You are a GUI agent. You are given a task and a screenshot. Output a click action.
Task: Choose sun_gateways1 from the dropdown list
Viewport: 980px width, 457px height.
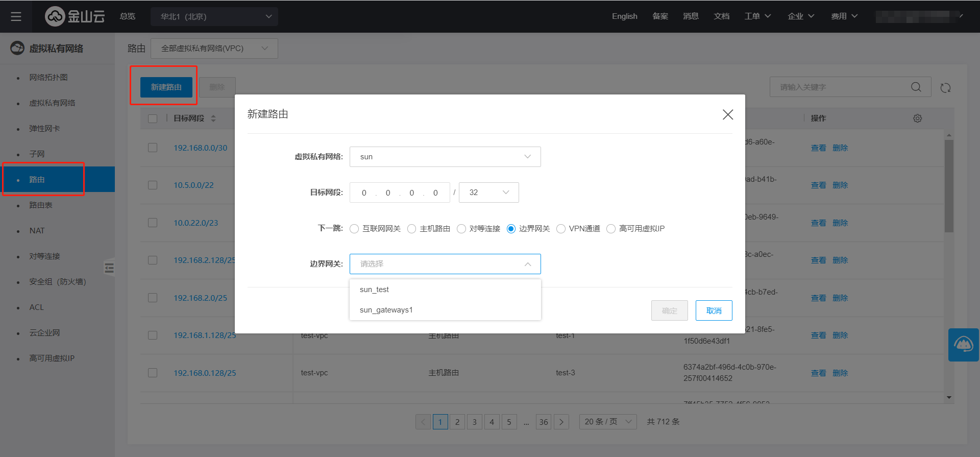pos(386,310)
